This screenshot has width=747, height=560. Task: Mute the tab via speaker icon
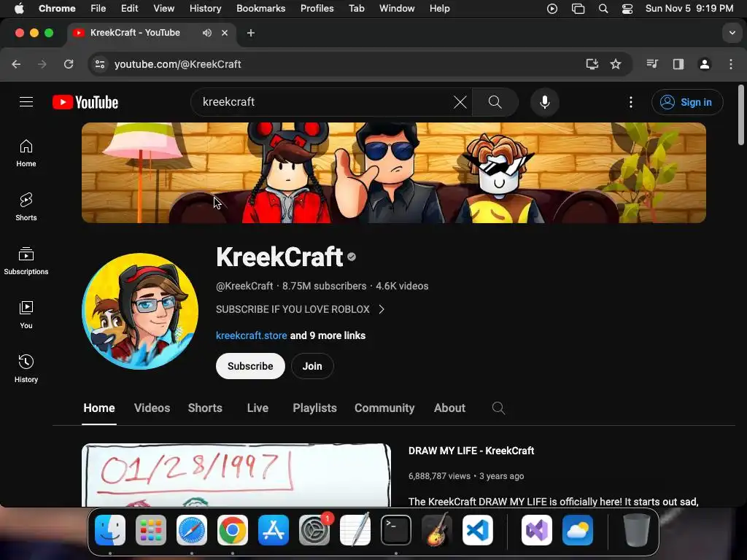[x=206, y=33]
